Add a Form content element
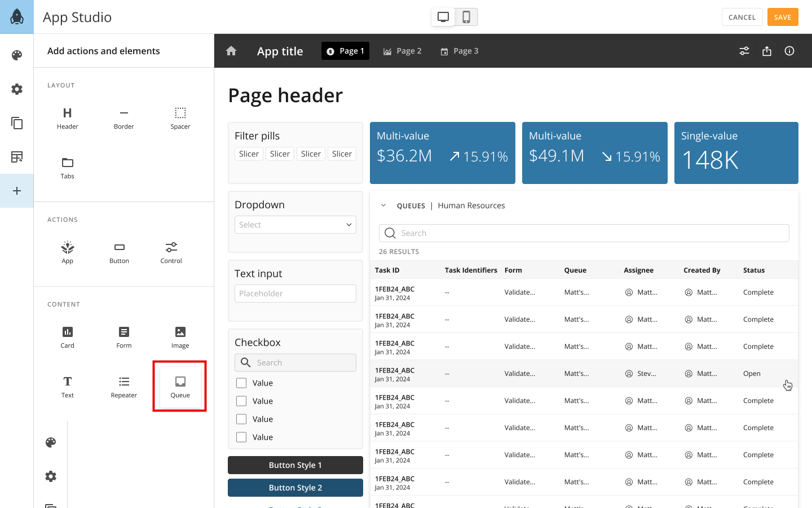The height and width of the screenshot is (508, 812). (x=124, y=338)
